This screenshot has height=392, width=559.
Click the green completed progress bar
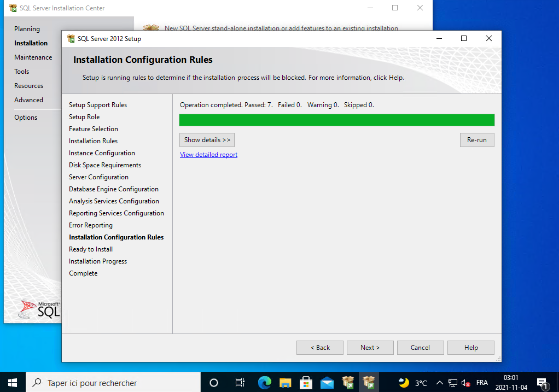pos(336,120)
